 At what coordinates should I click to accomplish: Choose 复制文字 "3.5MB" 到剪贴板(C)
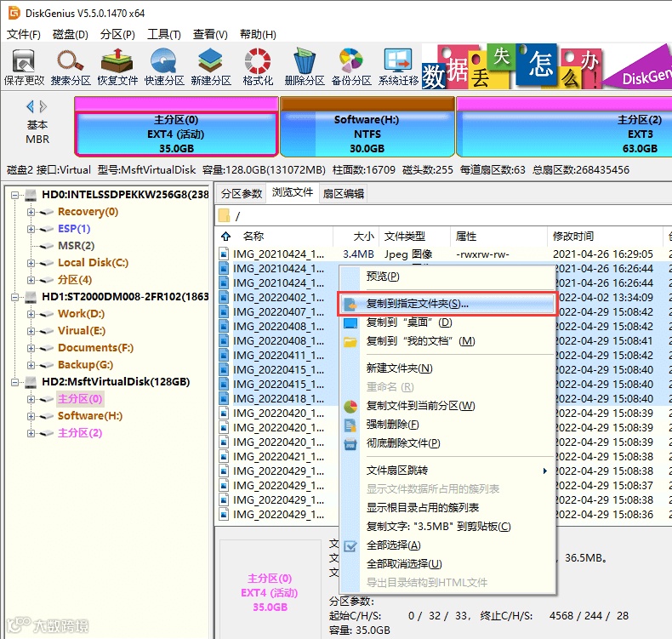click(x=447, y=527)
